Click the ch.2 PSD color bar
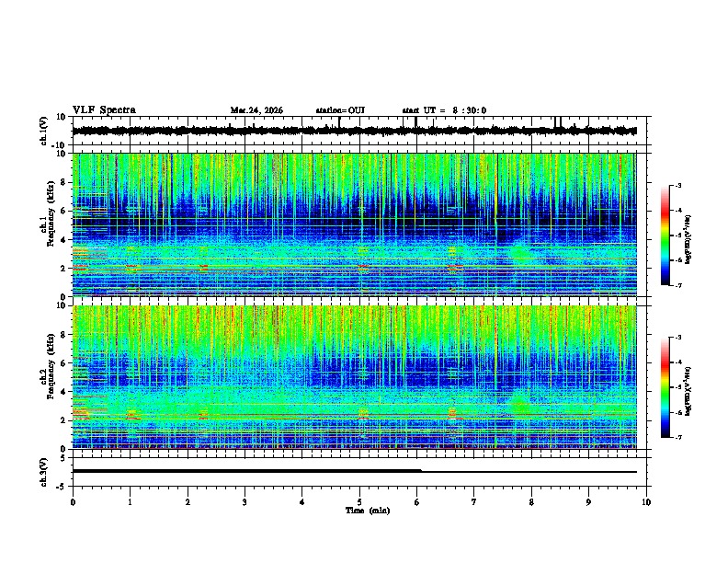The image size is (728, 563). (x=665, y=387)
